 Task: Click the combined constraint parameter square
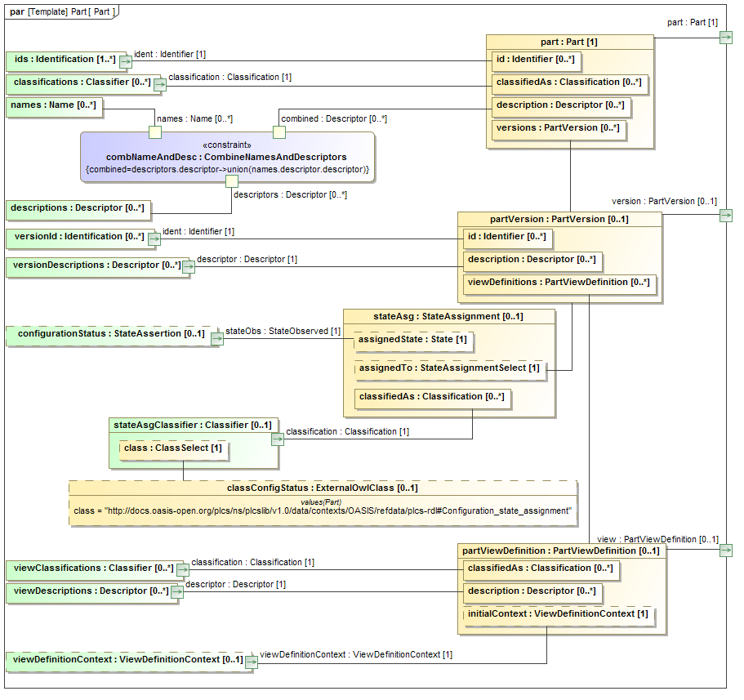(279, 132)
